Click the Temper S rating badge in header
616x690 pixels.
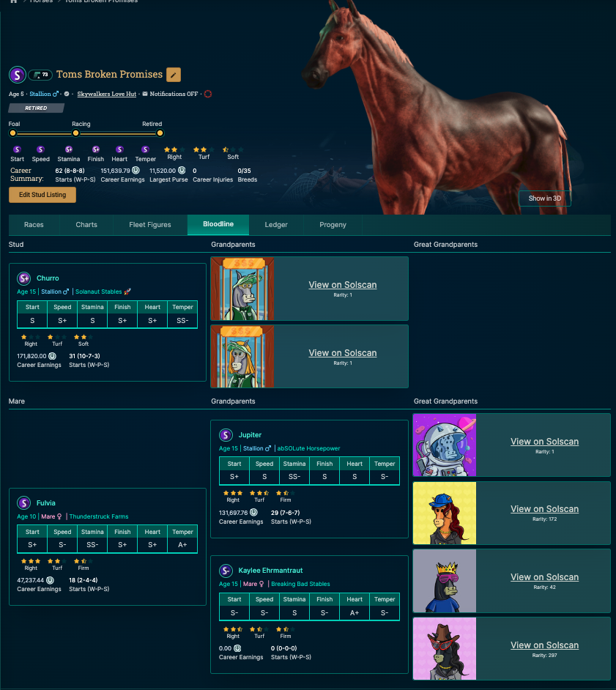(x=145, y=149)
